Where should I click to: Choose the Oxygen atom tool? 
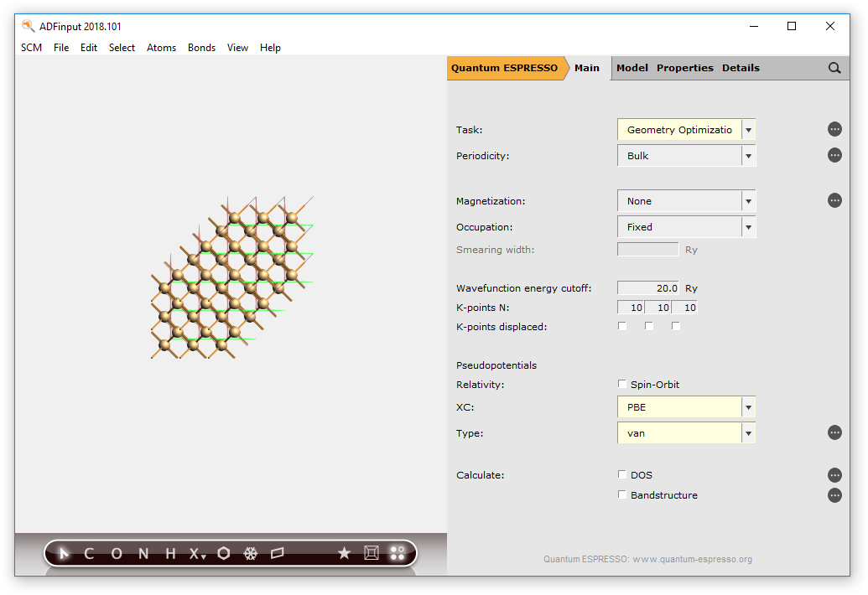tap(117, 553)
